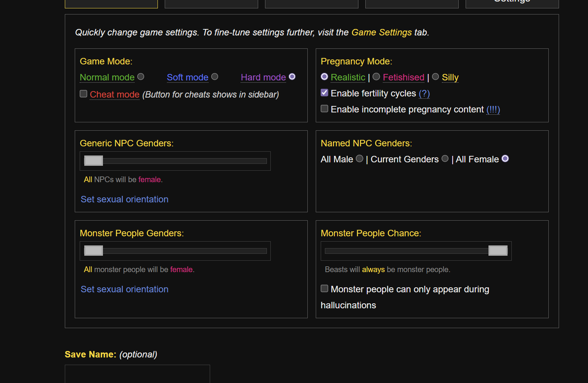
Task: Click the (!!!) incomplete pregnancy warning link
Action: 493,109
